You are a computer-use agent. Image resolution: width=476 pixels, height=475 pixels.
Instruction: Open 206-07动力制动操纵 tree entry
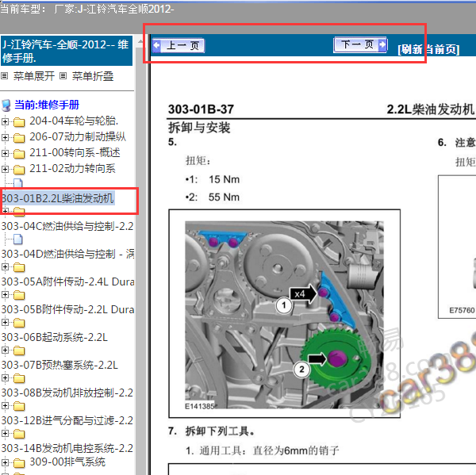tap(78, 137)
